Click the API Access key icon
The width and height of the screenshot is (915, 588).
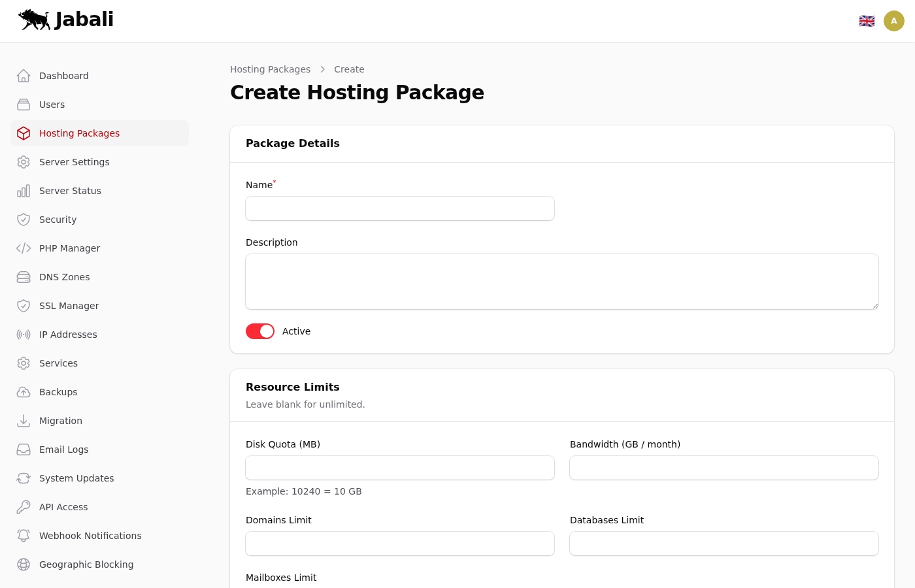[24, 507]
